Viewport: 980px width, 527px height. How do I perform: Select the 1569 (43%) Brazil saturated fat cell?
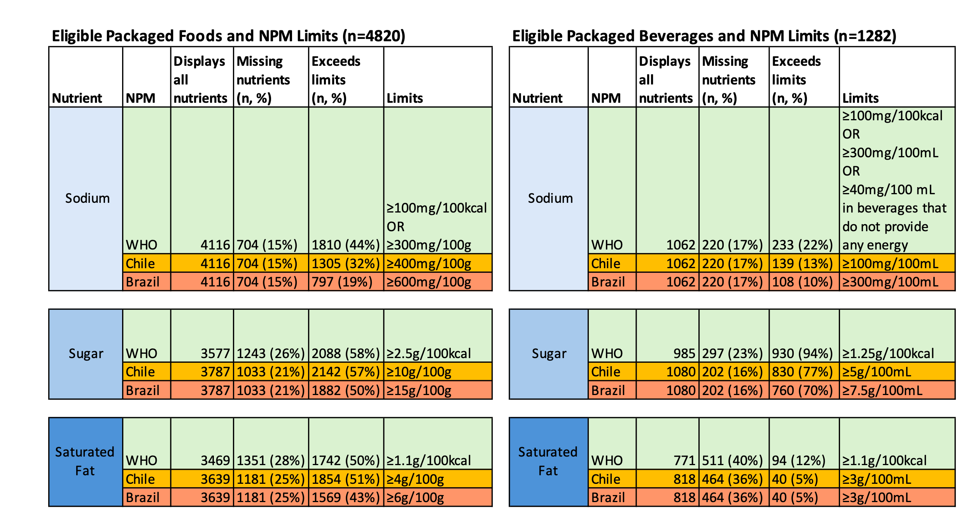[x=345, y=497]
